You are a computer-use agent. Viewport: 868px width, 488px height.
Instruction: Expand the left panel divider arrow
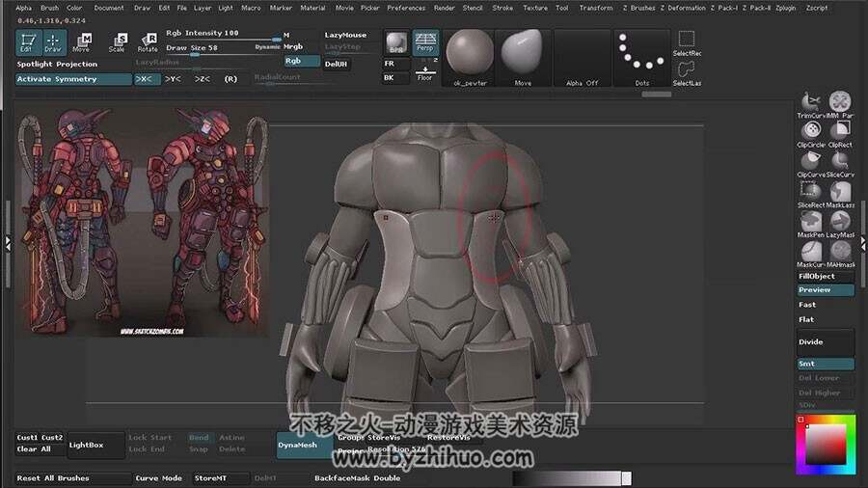click(x=8, y=243)
